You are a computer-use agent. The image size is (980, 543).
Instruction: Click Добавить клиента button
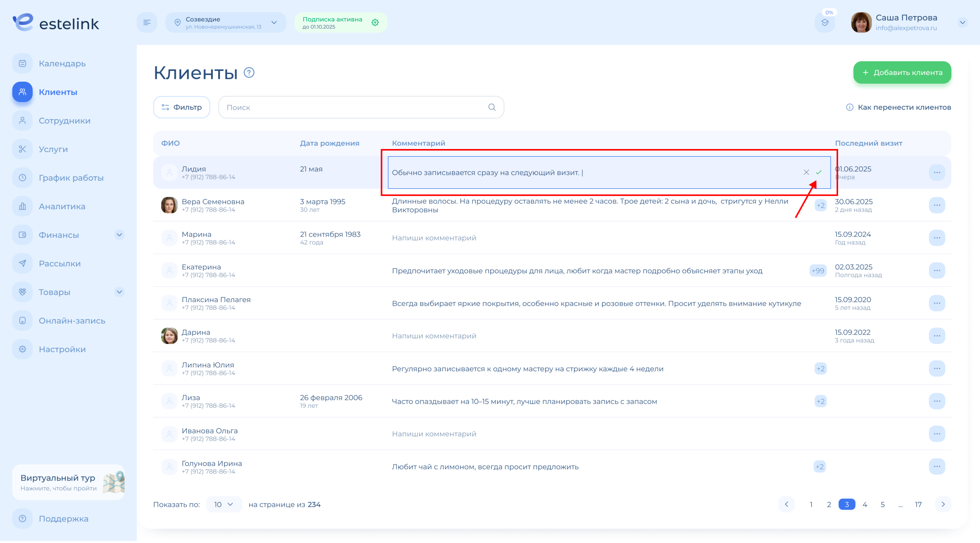[x=902, y=72]
